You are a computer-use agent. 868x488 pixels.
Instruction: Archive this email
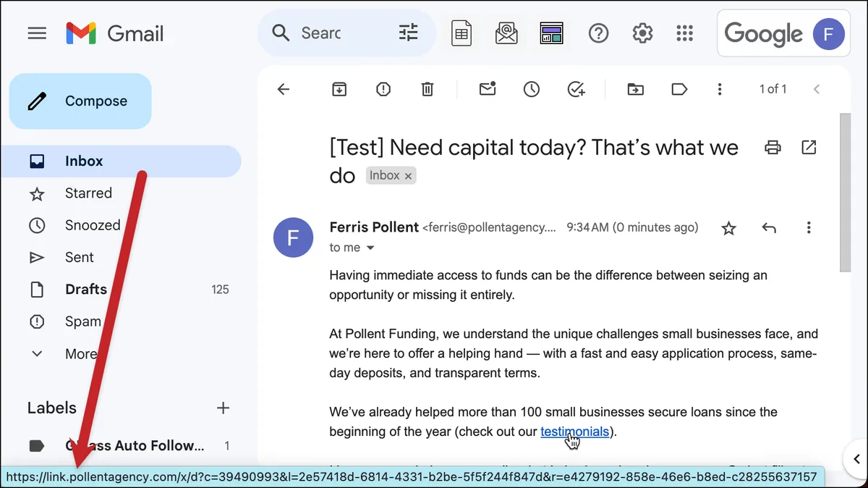pyautogui.click(x=339, y=89)
